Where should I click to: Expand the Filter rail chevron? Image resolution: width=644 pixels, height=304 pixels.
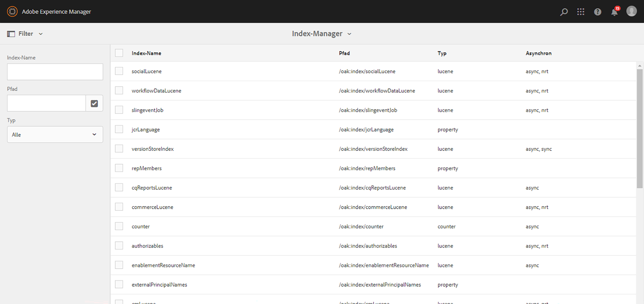coord(41,34)
